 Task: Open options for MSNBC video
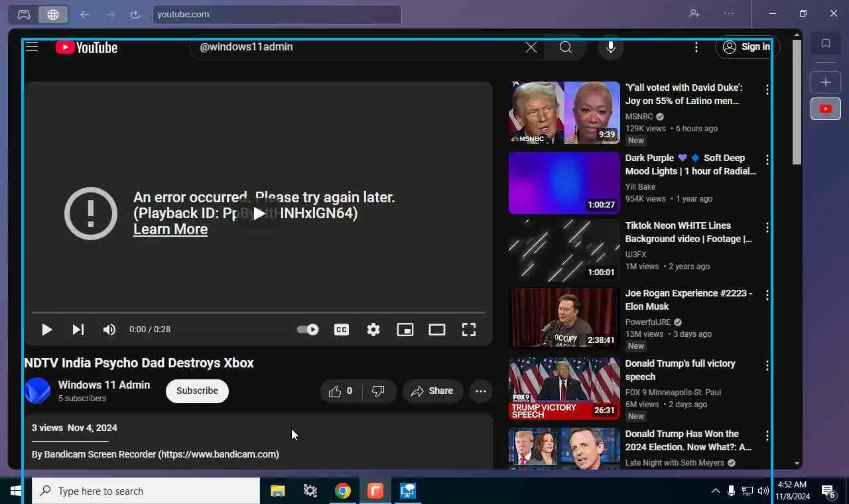click(x=767, y=90)
